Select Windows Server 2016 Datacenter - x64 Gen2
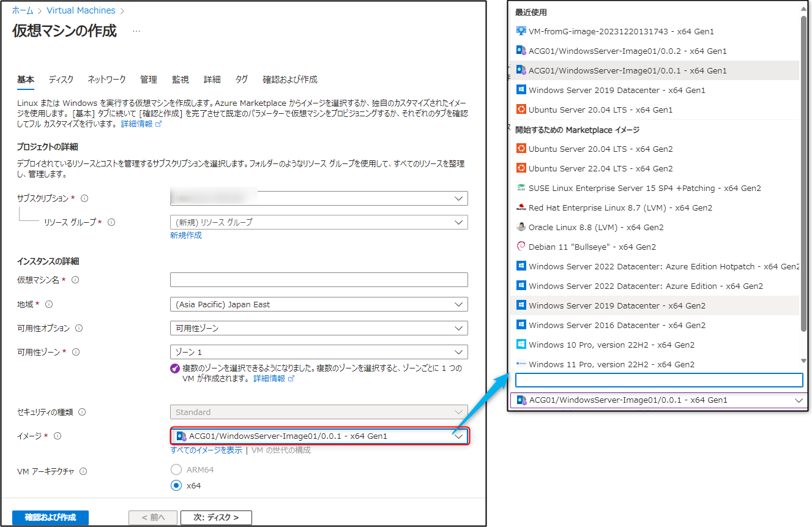The height and width of the screenshot is (527, 812). pyautogui.click(x=655, y=325)
